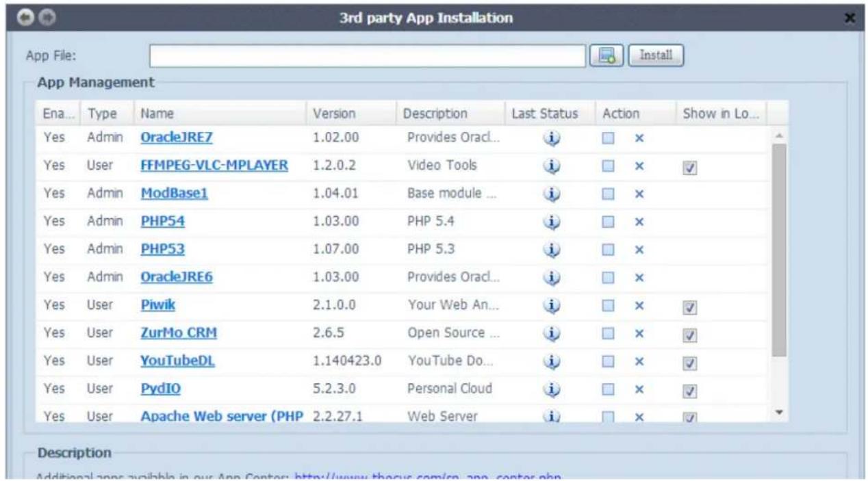Screen dimensions: 868x481
Task: Sort by the Last Status column header
Action: pos(550,113)
